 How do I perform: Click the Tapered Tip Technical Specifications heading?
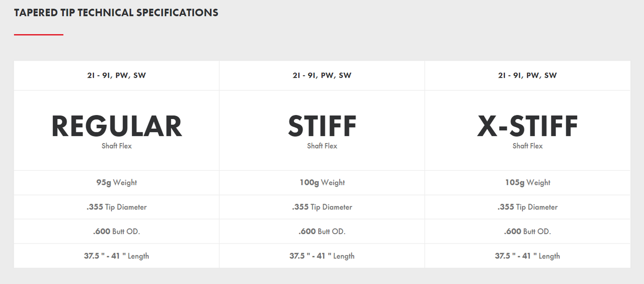pyautogui.click(x=116, y=12)
